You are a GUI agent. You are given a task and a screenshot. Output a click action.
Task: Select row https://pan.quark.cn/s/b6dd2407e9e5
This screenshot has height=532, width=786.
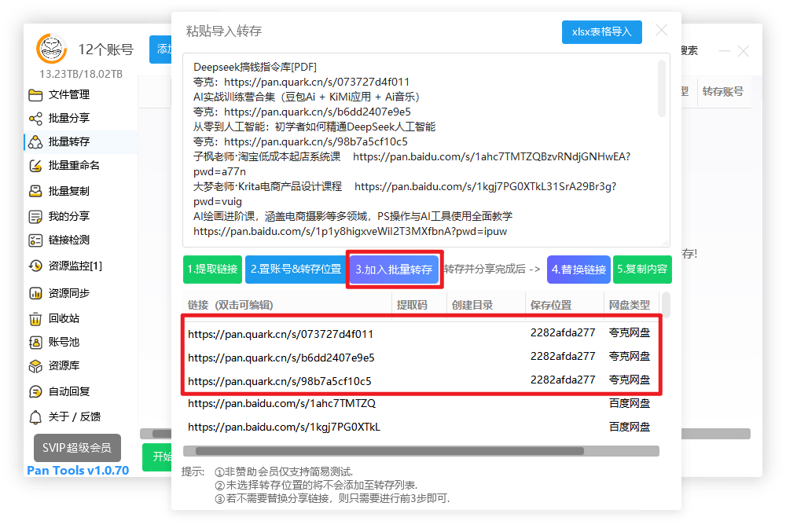[421, 358]
